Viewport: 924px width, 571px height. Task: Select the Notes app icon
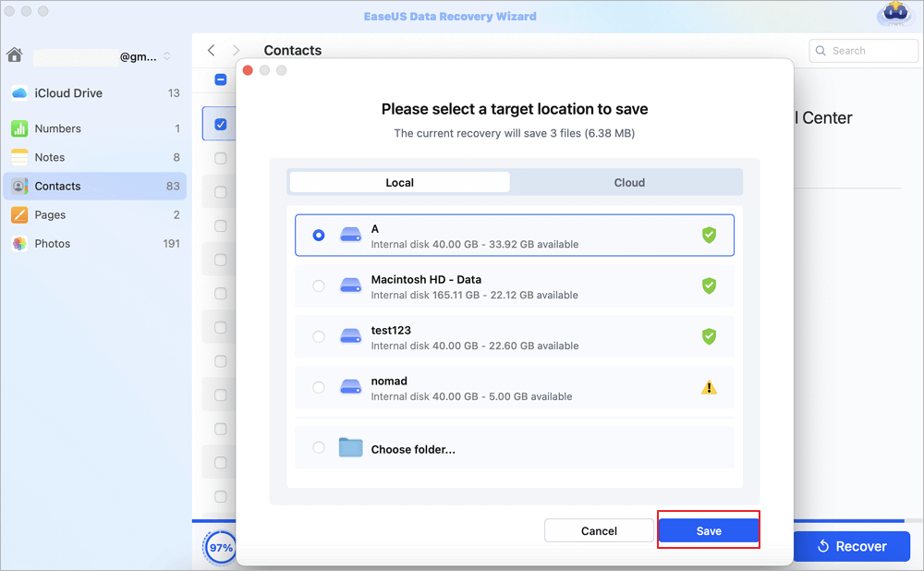(19, 157)
